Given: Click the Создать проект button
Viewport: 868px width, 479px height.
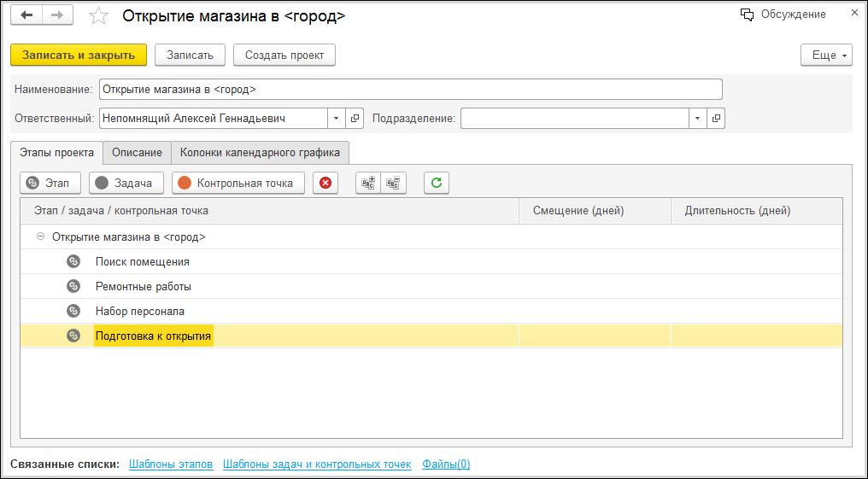Looking at the screenshot, I should [x=284, y=55].
